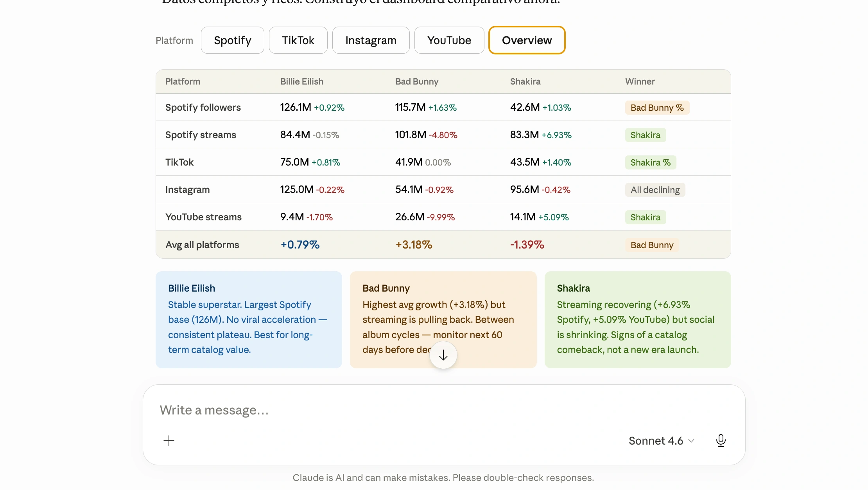Open the Instagram platform tab
868x490 pixels.
click(371, 40)
